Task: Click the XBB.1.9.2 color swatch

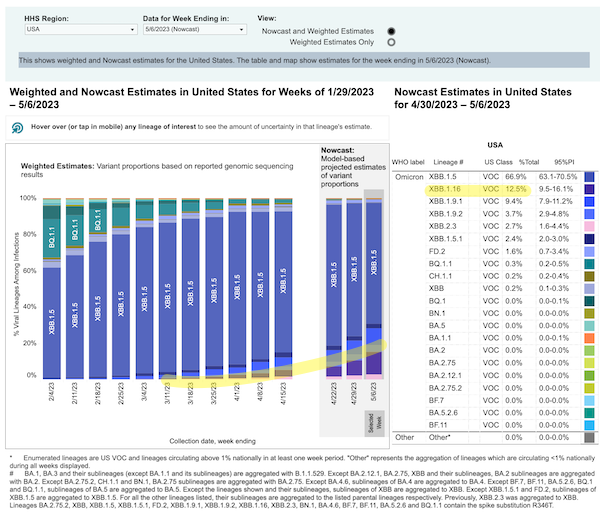Action: coord(589,214)
